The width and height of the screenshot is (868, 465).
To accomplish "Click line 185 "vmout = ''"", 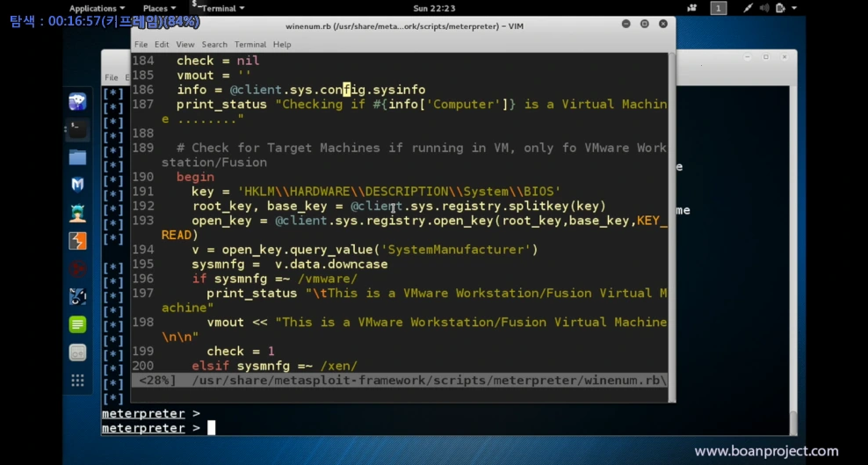I will coord(213,76).
